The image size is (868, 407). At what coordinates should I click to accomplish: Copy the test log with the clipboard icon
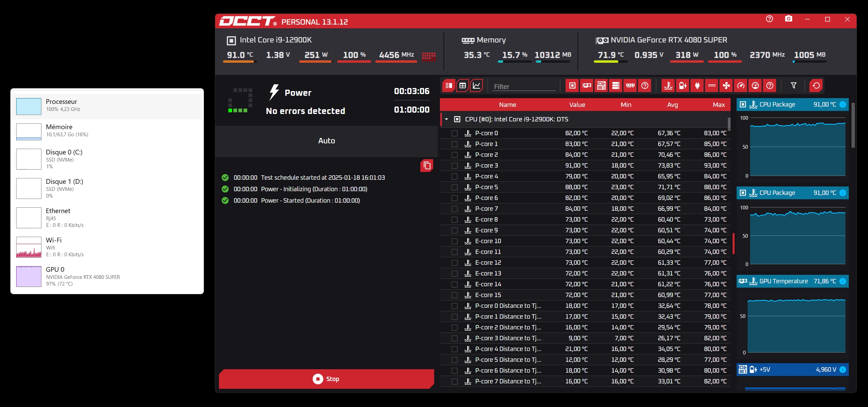click(x=426, y=166)
